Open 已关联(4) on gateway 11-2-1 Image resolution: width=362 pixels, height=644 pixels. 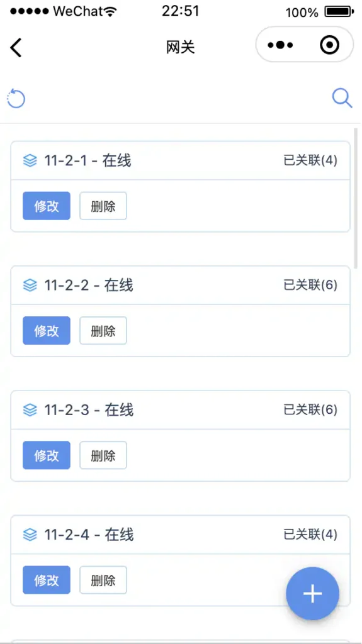310,160
